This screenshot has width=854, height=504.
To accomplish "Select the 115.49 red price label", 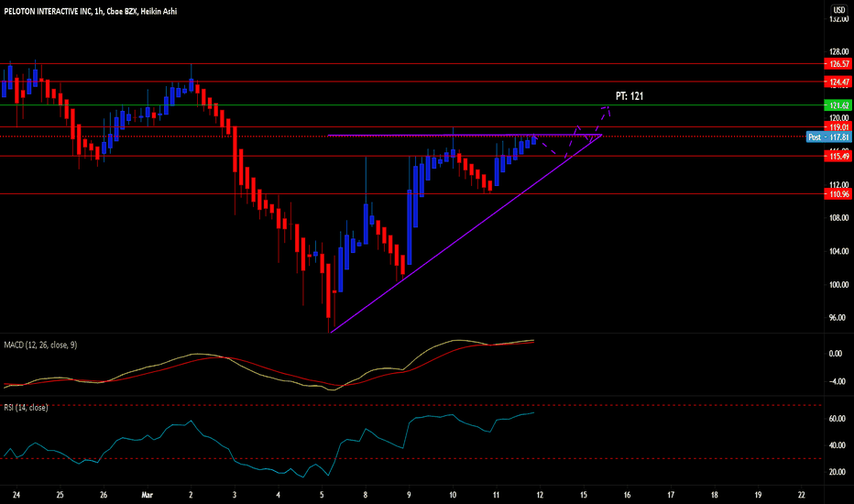I will point(838,157).
